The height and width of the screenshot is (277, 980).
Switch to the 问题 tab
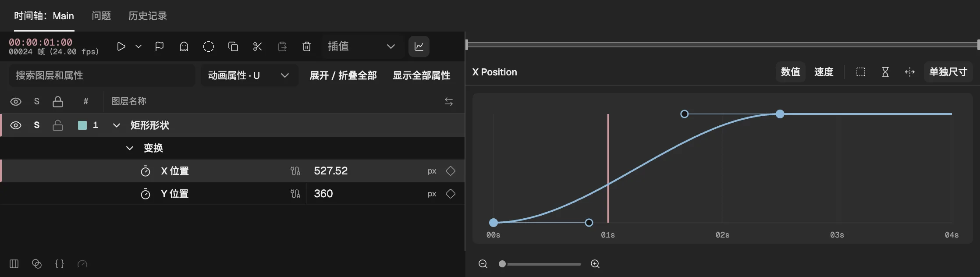click(101, 16)
